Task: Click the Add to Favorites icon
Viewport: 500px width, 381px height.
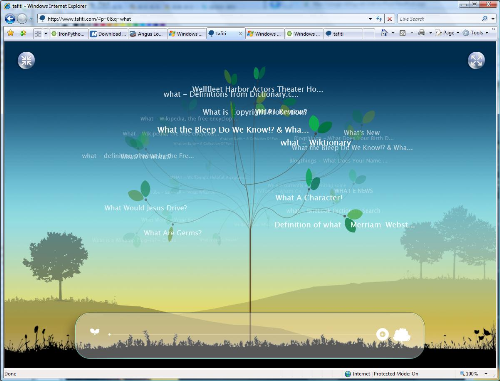Action: [23, 33]
